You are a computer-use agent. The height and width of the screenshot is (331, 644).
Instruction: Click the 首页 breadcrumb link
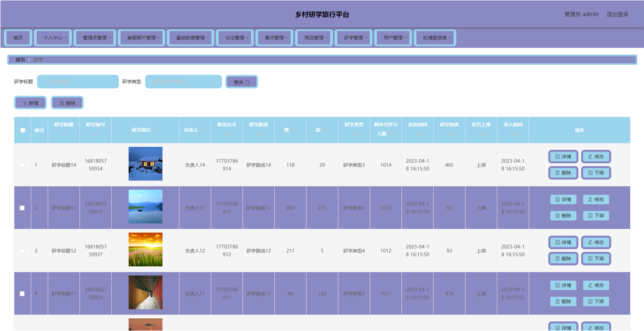20,60
